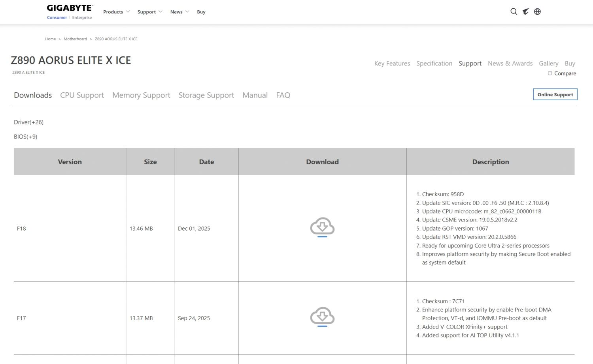Viewport: 593px width, 364px height.
Task: Open the AORUS eagle logo link
Action: pyautogui.click(x=525, y=11)
